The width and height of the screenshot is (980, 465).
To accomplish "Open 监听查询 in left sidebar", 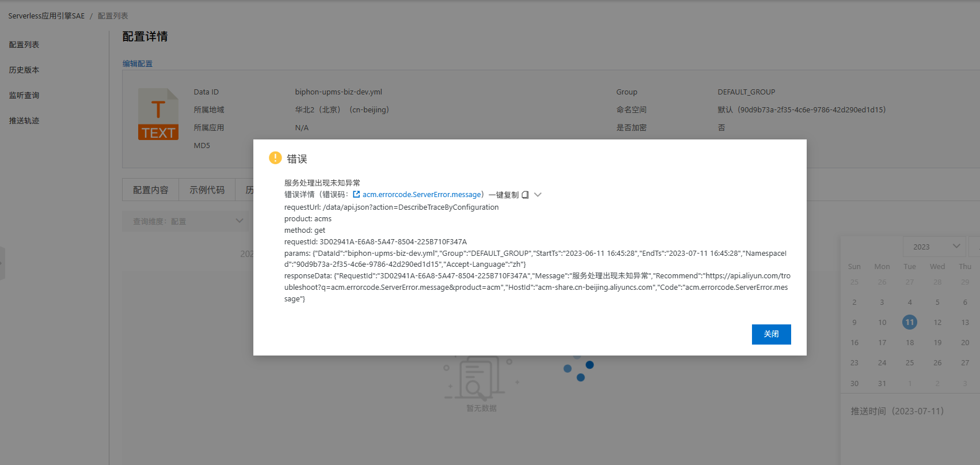I will coord(24,95).
